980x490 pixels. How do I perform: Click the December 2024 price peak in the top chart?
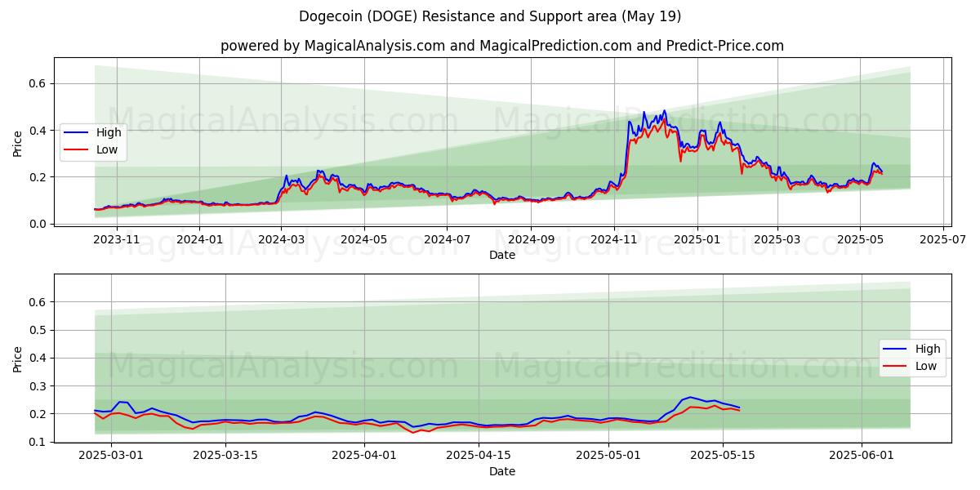[663, 112]
